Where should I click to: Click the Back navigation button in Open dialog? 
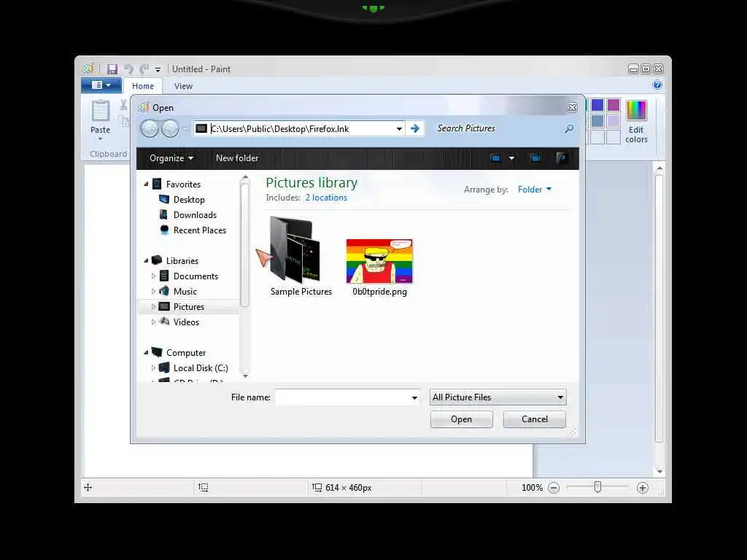click(x=150, y=128)
